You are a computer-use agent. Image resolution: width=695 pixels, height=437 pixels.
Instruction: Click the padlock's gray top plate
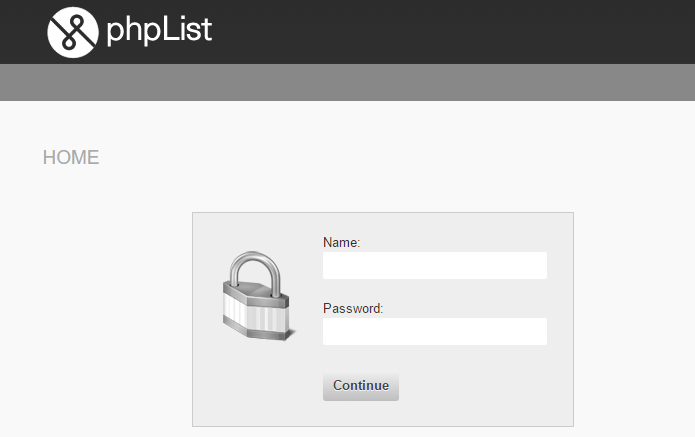[257, 292]
